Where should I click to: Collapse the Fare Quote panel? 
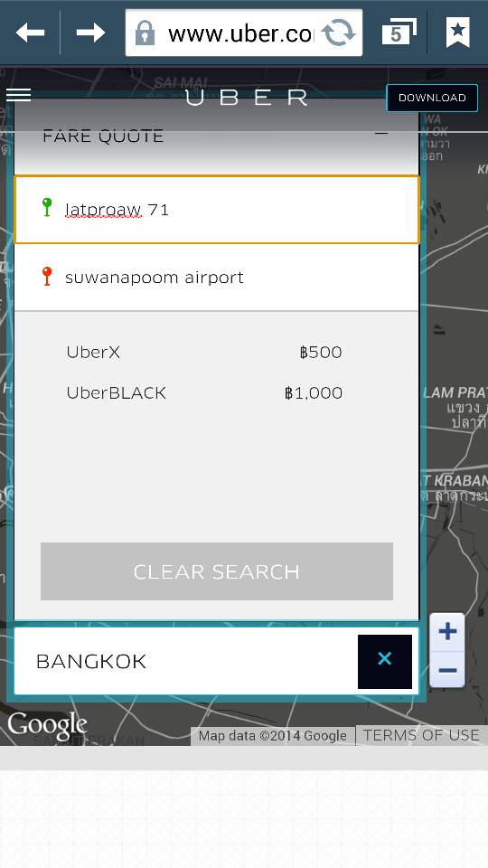381,134
